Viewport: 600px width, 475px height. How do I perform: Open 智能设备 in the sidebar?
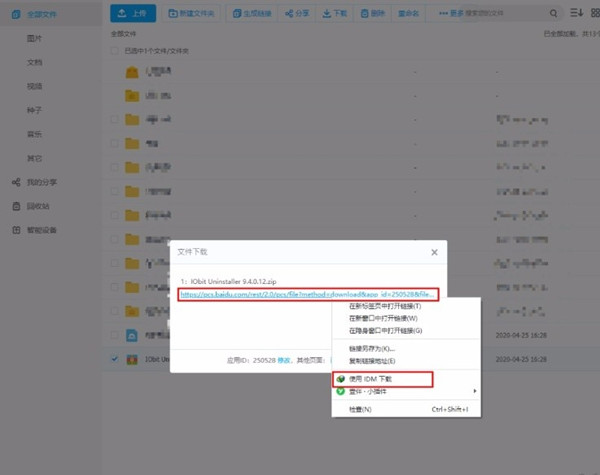(x=40, y=230)
